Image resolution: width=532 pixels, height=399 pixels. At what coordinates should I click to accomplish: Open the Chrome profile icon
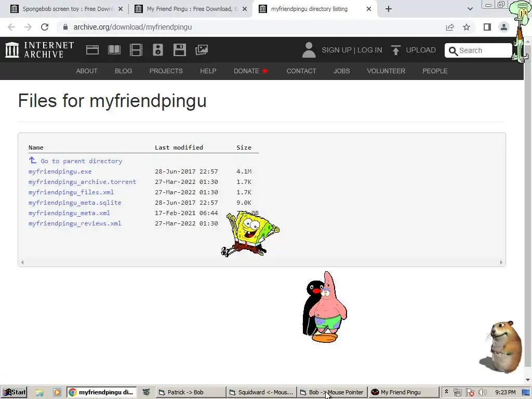pos(504,27)
